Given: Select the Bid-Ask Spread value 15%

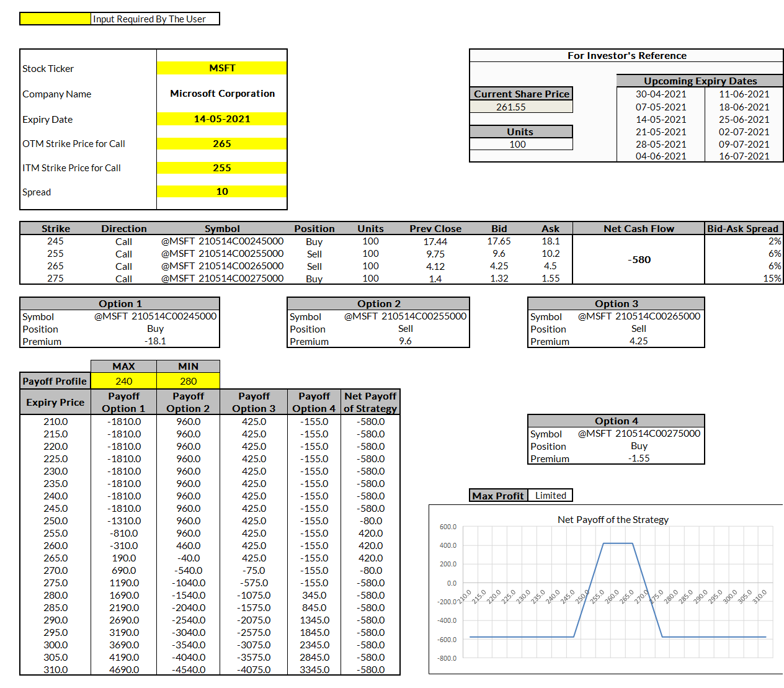Looking at the screenshot, I should coord(772,279).
